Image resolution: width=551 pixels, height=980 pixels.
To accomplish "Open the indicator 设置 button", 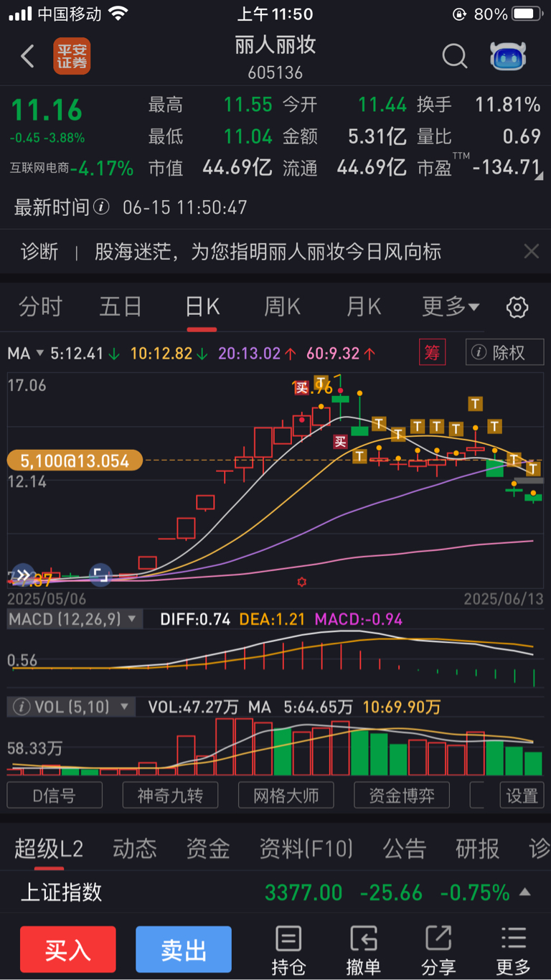I will click(x=522, y=795).
